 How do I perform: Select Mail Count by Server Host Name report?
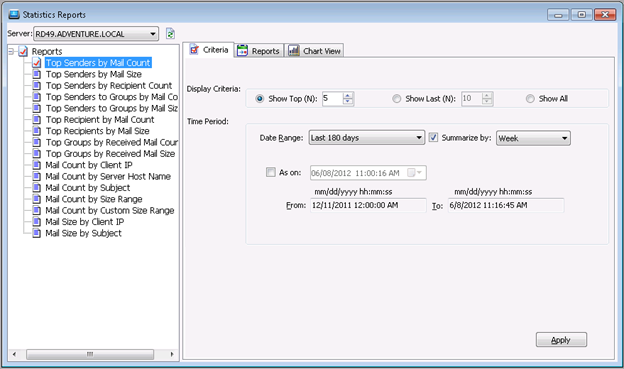coord(108,176)
